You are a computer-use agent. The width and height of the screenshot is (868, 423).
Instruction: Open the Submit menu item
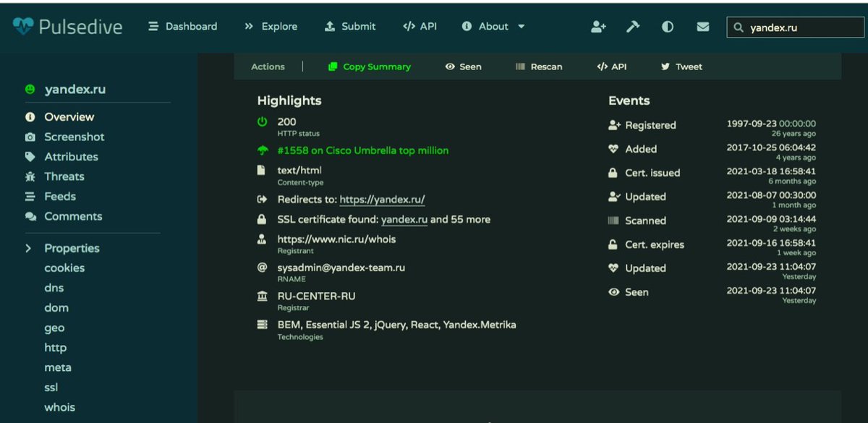(350, 27)
